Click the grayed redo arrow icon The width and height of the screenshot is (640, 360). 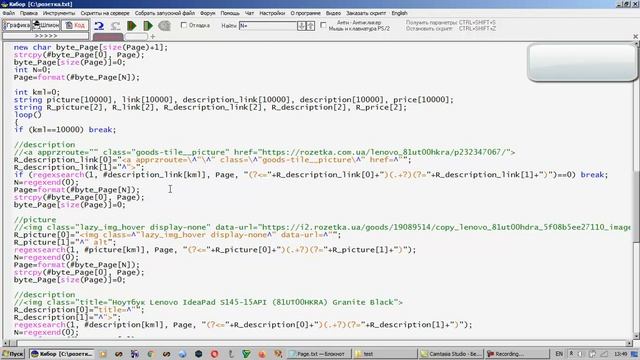(x=116, y=26)
